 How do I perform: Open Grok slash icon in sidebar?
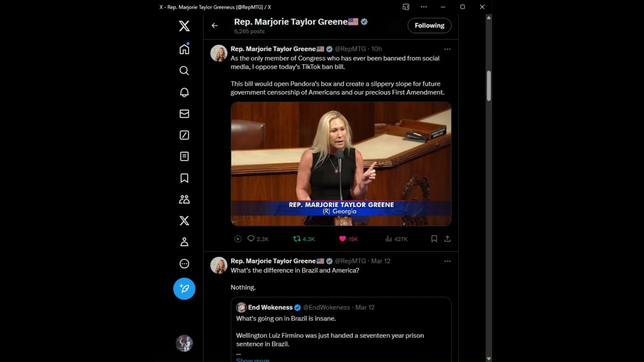(184, 135)
